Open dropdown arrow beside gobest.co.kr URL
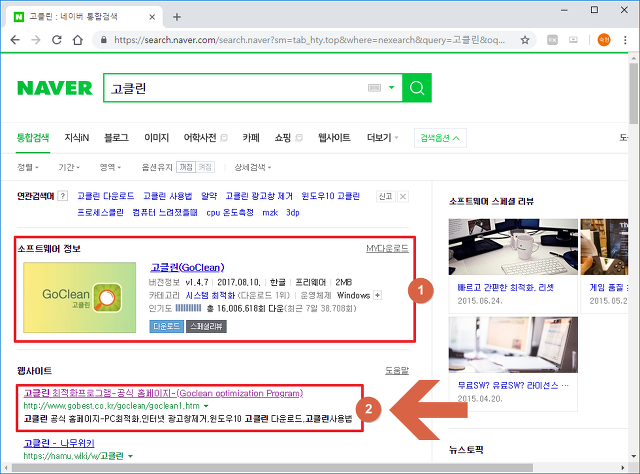The height and width of the screenshot is (474, 640). (206, 406)
